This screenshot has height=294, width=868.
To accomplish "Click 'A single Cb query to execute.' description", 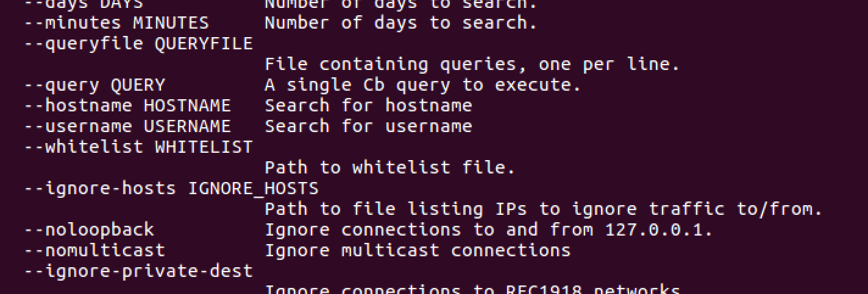I will tap(422, 85).
